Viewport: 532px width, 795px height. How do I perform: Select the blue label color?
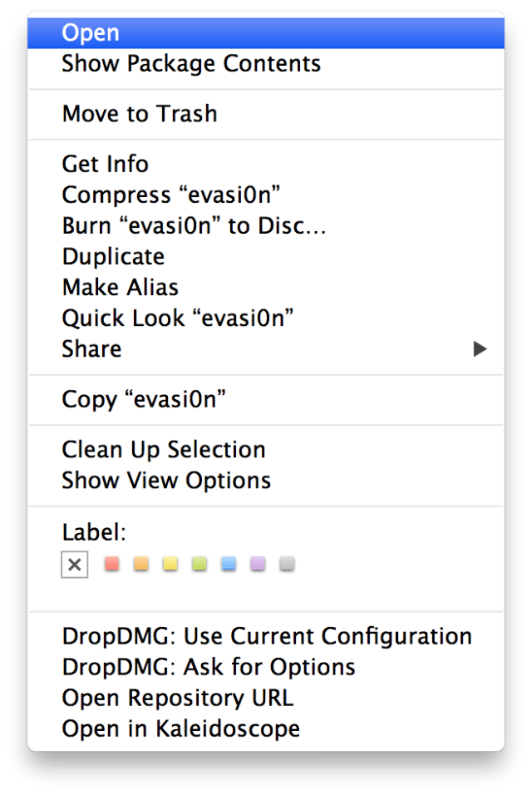(229, 565)
